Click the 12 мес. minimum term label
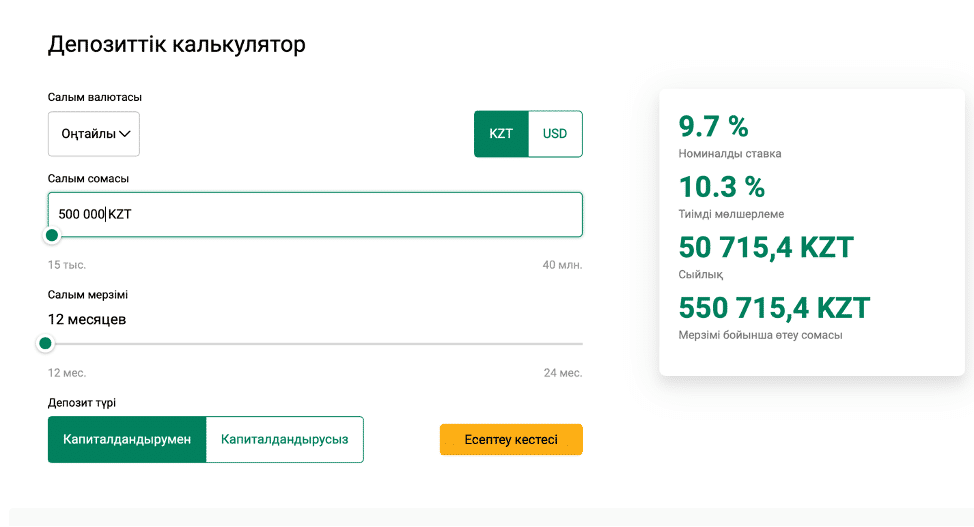This screenshot has width=974, height=527. pyautogui.click(x=66, y=373)
